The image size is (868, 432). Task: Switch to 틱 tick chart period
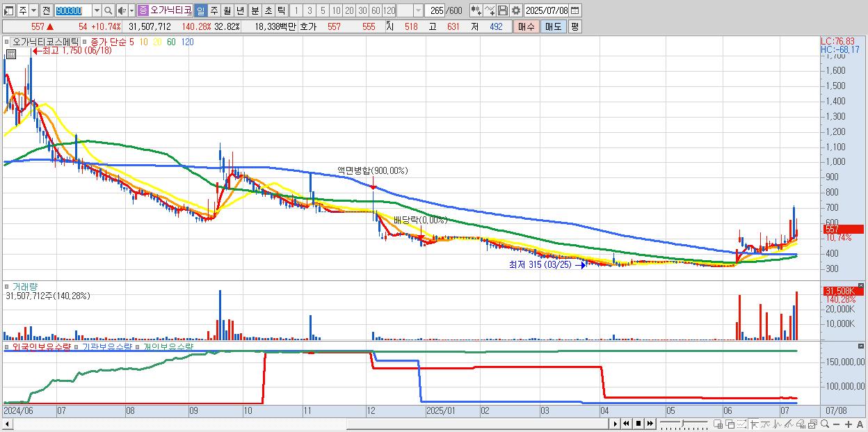tap(281, 10)
